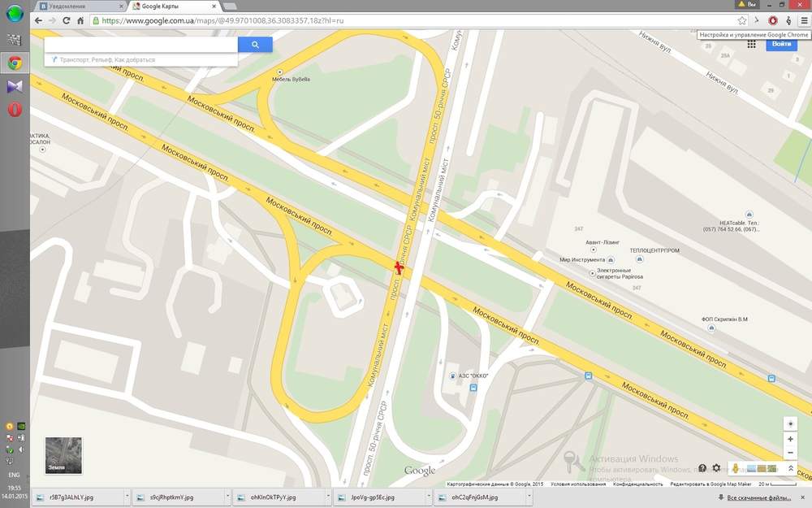Image resolution: width=812 pixels, height=508 pixels.
Task: Click the bus stop icon below АЗС ОККО
Action: pyautogui.click(x=473, y=388)
